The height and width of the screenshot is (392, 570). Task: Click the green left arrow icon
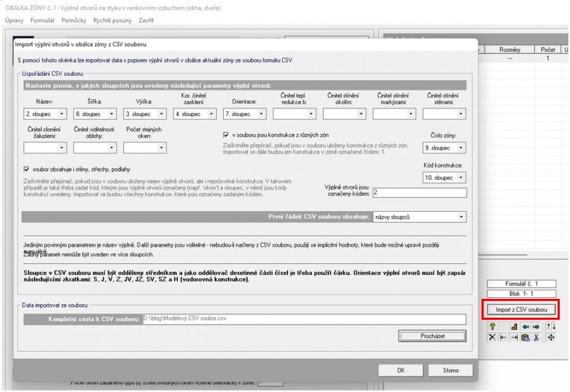525,327
